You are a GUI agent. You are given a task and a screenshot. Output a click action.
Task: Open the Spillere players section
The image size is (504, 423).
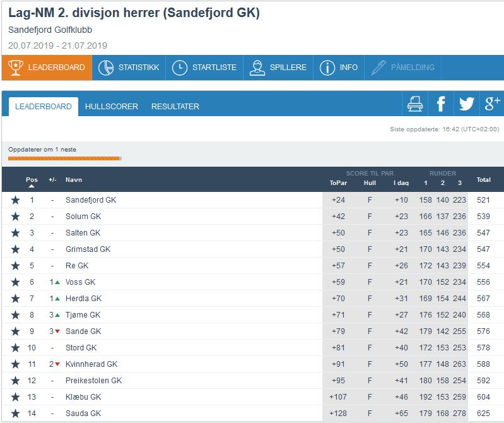point(277,68)
